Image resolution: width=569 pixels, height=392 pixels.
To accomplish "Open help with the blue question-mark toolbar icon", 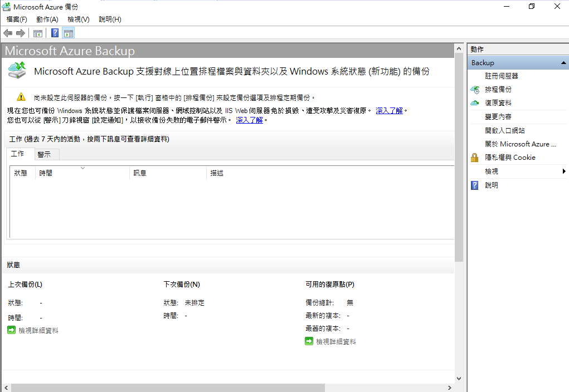I will coord(55,33).
